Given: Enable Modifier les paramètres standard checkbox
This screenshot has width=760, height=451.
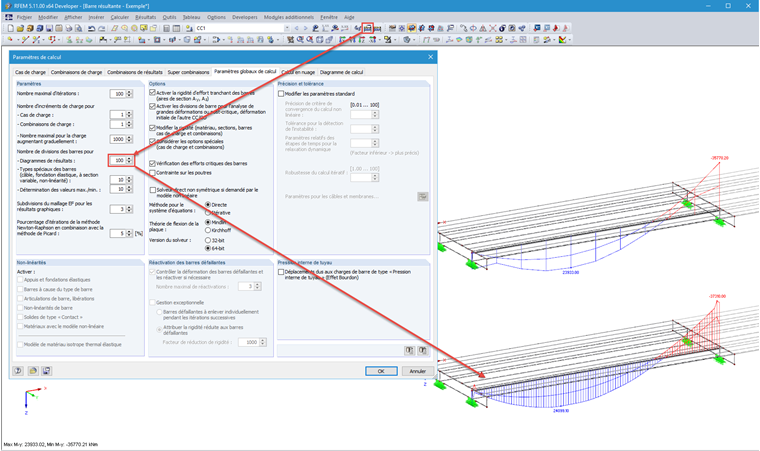Looking at the screenshot, I should point(281,94).
